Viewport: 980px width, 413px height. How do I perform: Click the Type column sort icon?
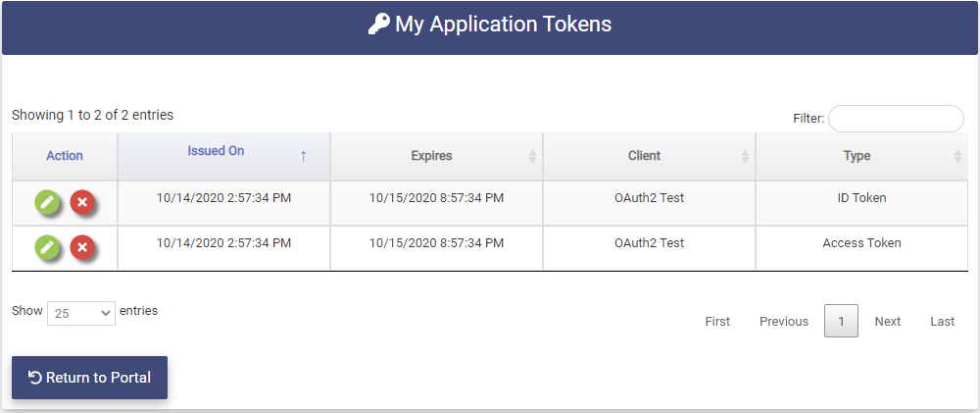pyautogui.click(x=957, y=156)
